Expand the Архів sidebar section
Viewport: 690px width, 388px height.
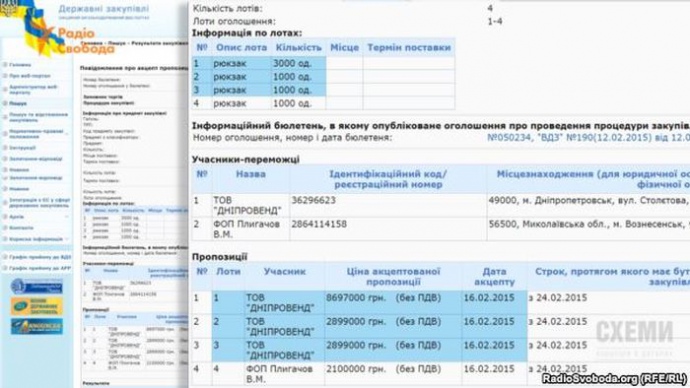point(67,217)
